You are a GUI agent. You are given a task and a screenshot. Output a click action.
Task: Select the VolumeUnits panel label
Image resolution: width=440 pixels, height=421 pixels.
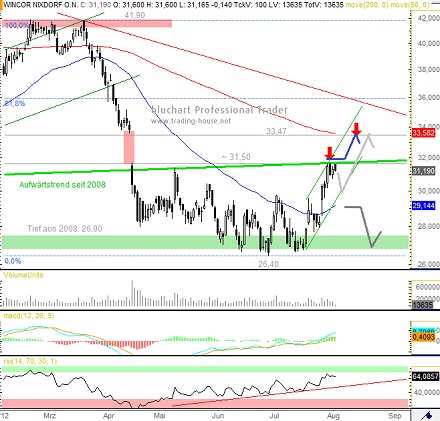click(x=23, y=275)
